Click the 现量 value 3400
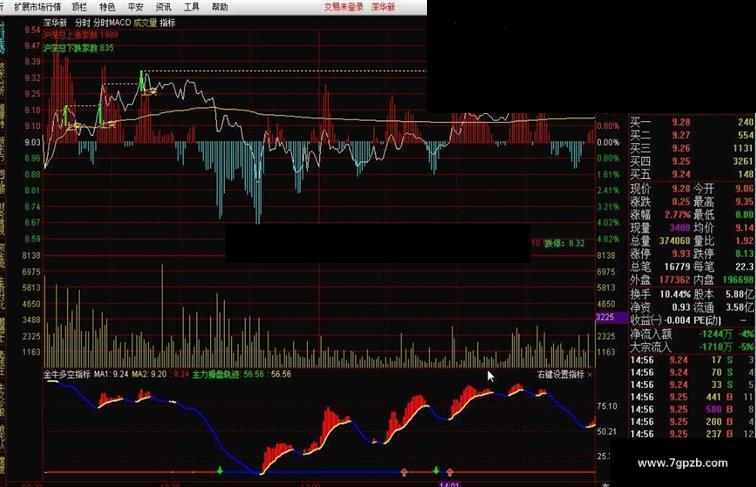The width and height of the screenshot is (756, 487). point(680,228)
